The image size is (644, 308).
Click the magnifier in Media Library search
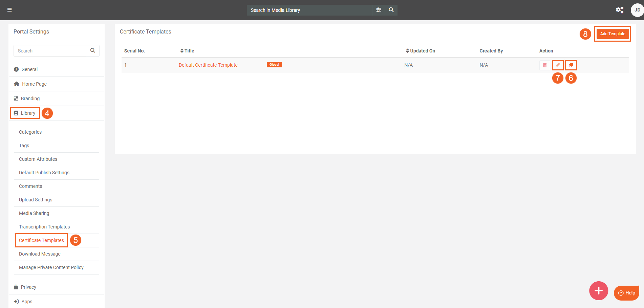click(391, 10)
